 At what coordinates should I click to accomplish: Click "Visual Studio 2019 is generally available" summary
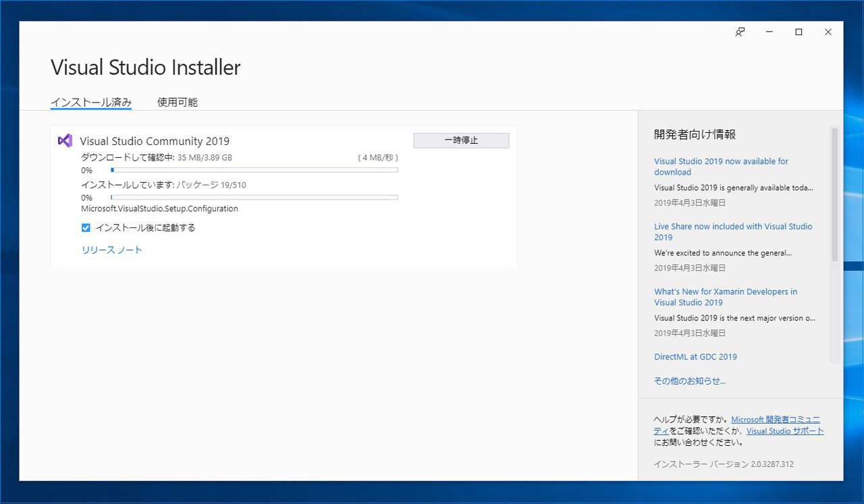tap(734, 188)
